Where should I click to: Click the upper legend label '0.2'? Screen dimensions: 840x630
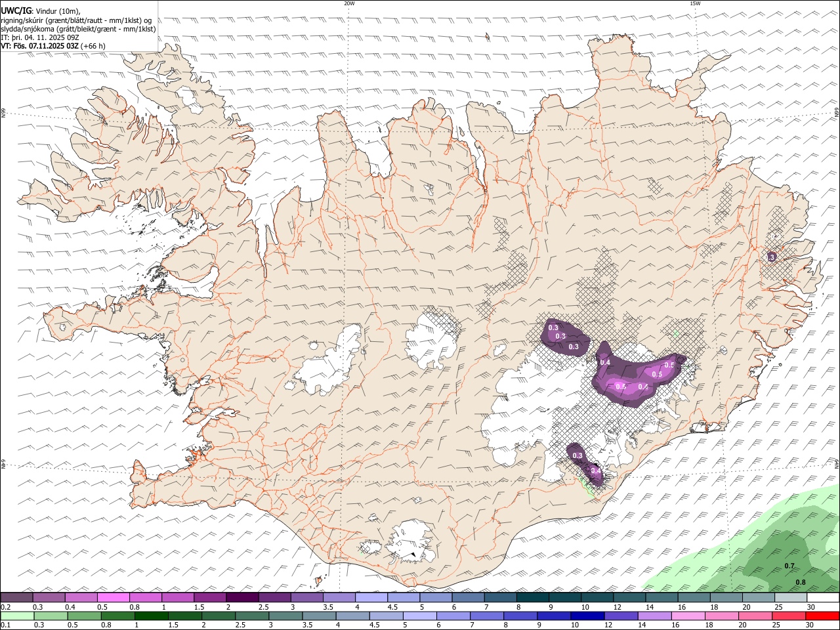(x=5, y=607)
